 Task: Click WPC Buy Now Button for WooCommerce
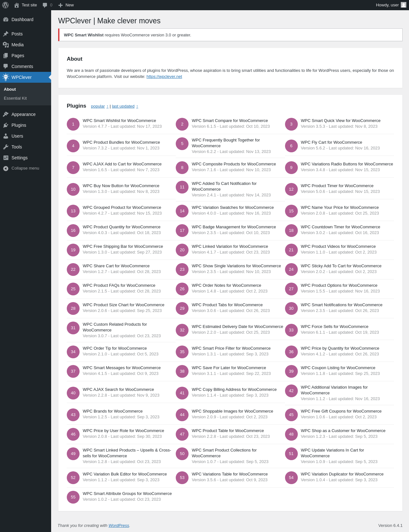tap(121, 186)
